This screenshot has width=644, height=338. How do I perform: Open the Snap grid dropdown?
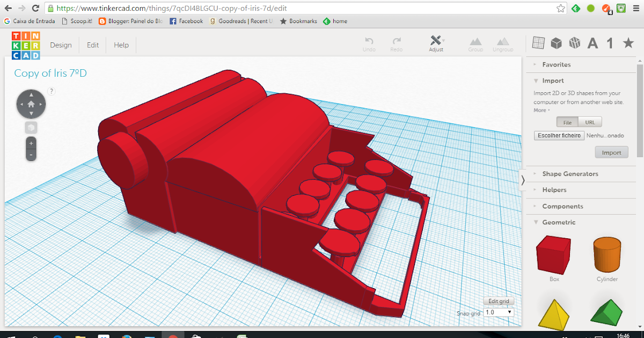tap(498, 312)
